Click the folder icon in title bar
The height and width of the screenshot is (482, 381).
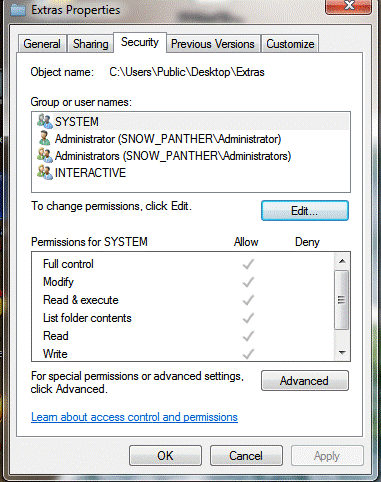18,10
